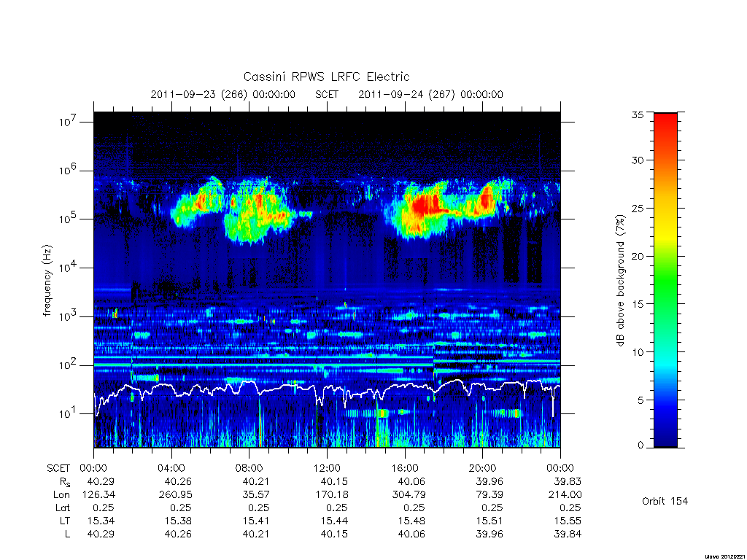Click the color bar tick label '25'

pyautogui.click(x=637, y=209)
